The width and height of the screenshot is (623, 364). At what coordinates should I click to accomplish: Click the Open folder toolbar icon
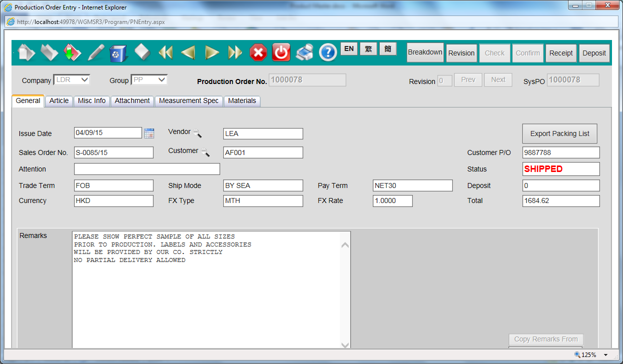click(49, 52)
